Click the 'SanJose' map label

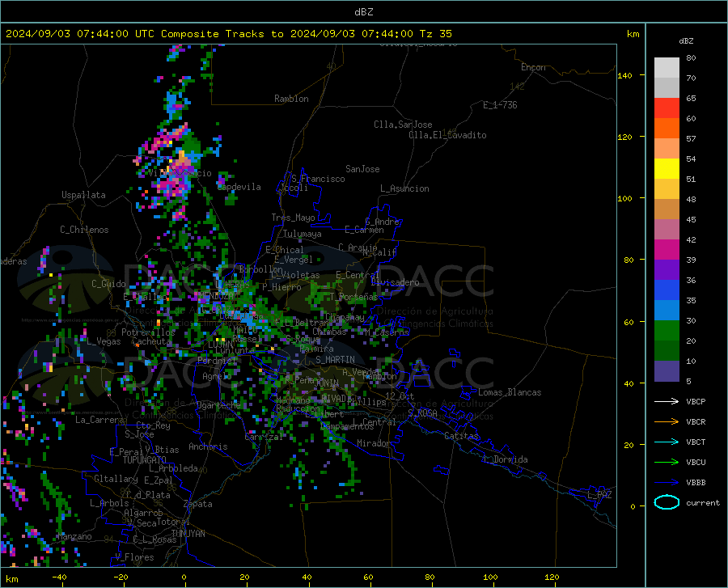[x=362, y=169]
